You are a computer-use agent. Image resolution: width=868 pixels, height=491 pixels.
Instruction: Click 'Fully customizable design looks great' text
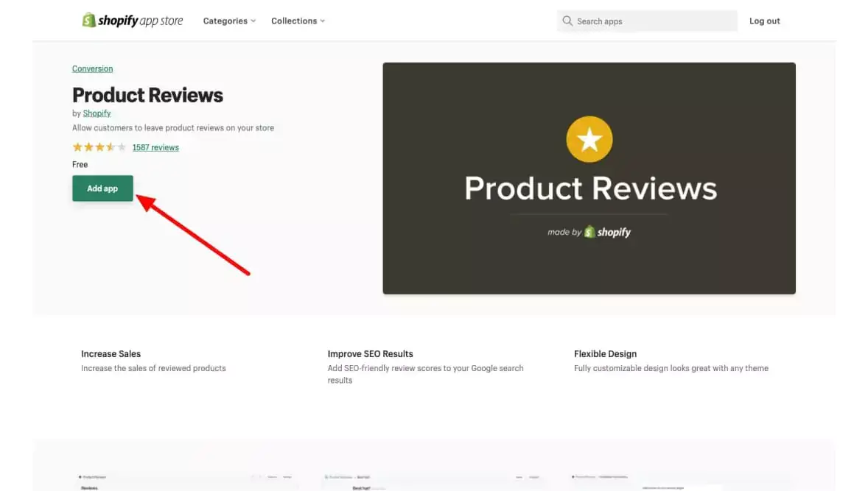671,368
